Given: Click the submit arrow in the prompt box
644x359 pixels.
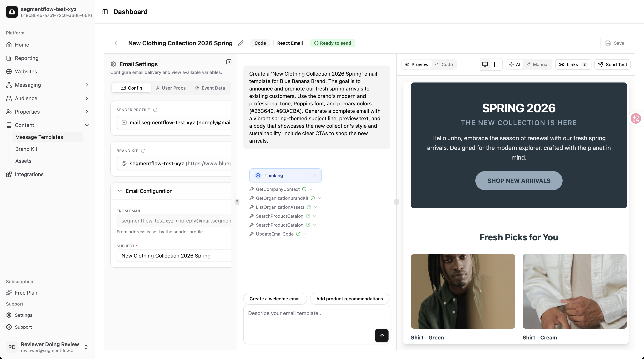Looking at the screenshot, I should [381, 336].
